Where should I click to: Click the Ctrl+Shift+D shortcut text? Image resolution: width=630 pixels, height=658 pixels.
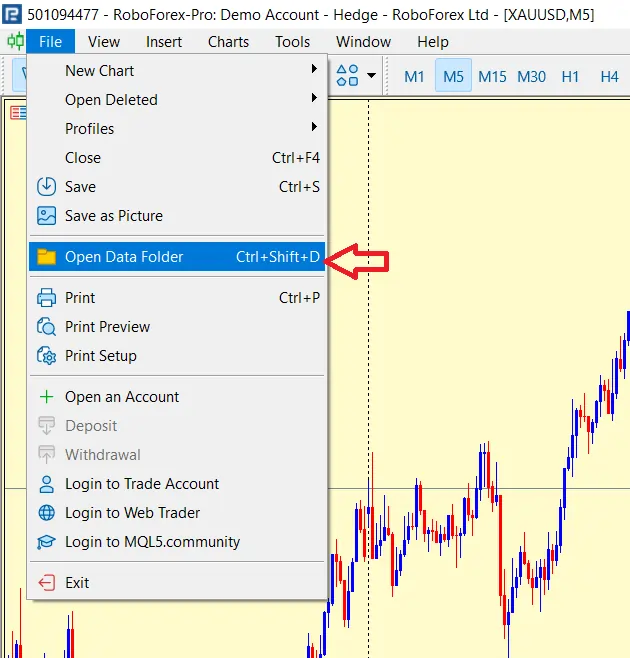278,257
